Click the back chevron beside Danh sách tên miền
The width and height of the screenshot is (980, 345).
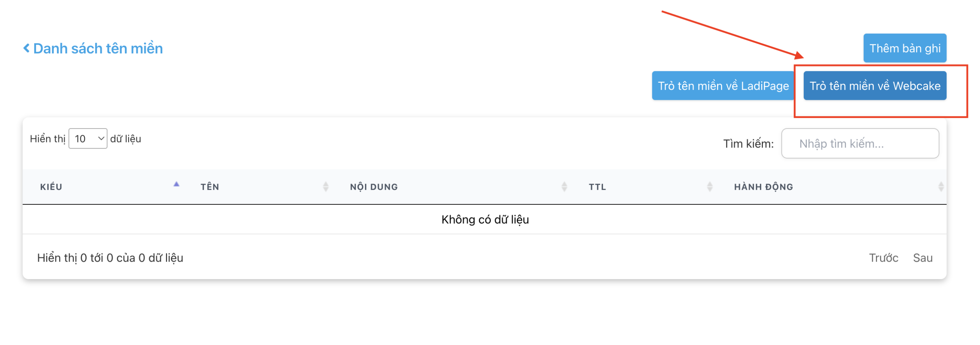click(26, 48)
